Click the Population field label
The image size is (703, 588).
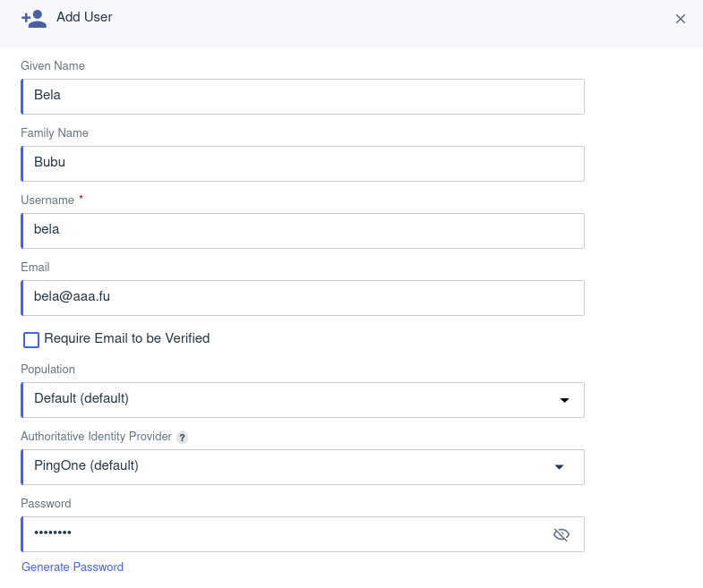[47, 369]
